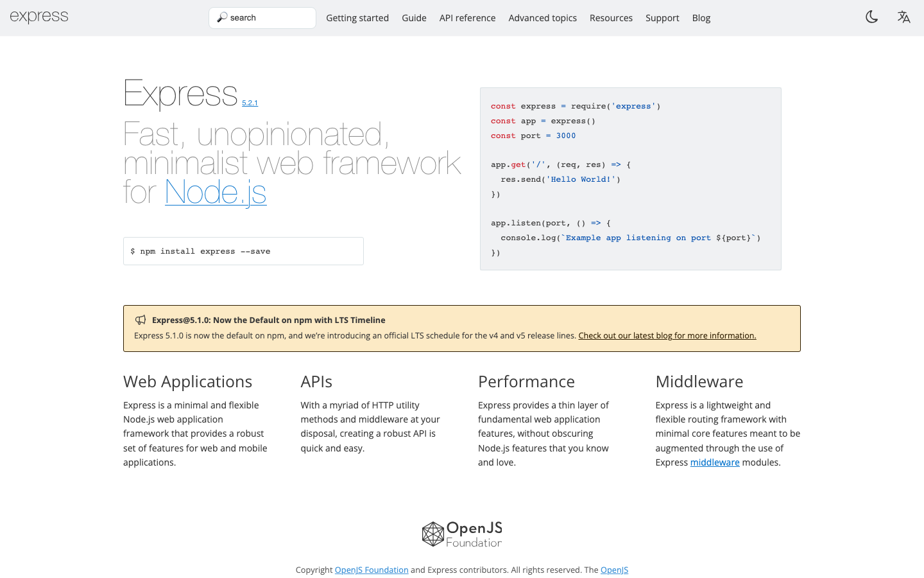The width and height of the screenshot is (924, 578).
Task: Open the Advanced topics menu
Action: click(542, 18)
